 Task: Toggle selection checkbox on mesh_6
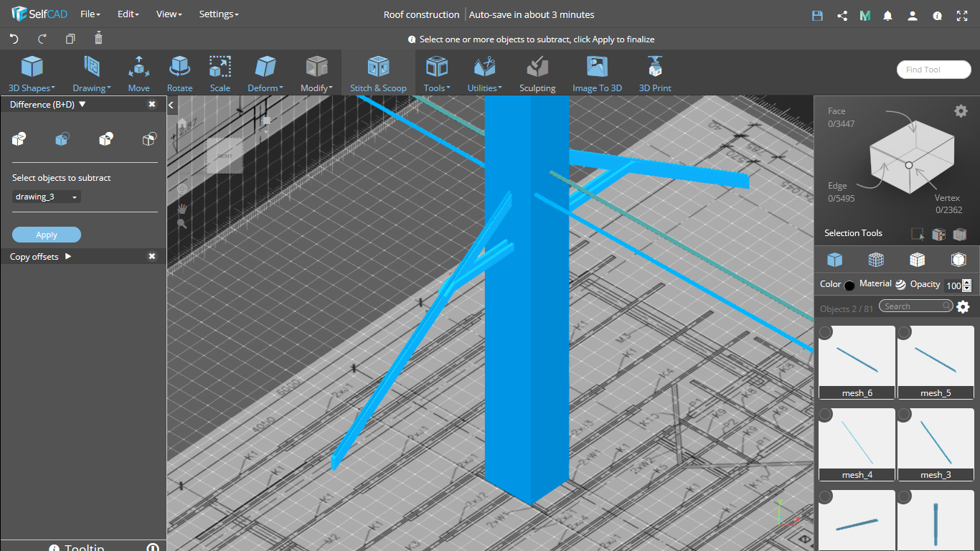point(825,332)
